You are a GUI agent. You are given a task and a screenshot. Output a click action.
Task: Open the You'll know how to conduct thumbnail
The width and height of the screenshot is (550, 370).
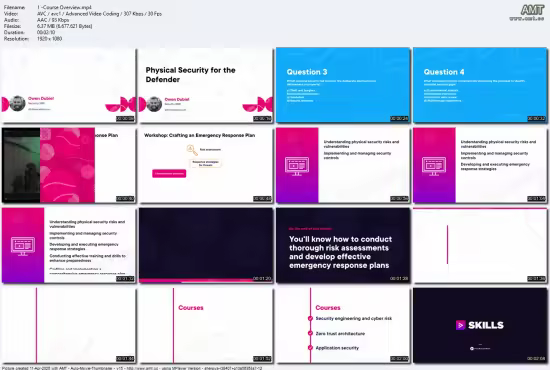[x=343, y=245]
